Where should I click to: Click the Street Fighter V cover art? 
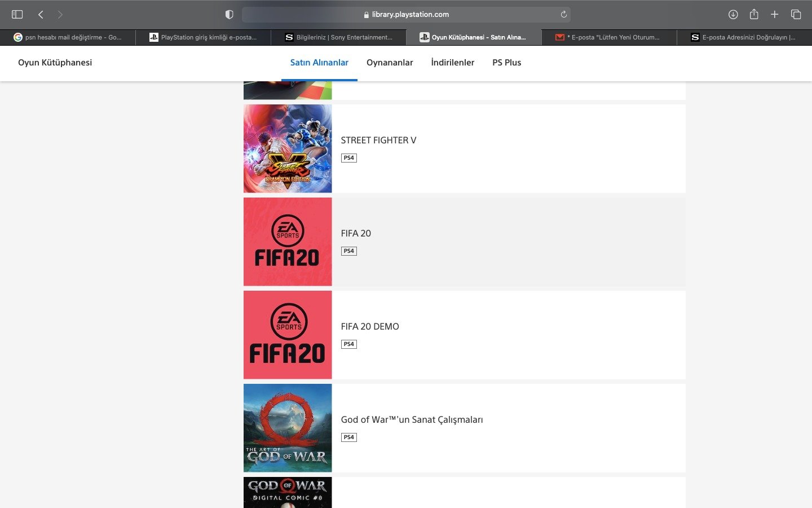[288, 148]
